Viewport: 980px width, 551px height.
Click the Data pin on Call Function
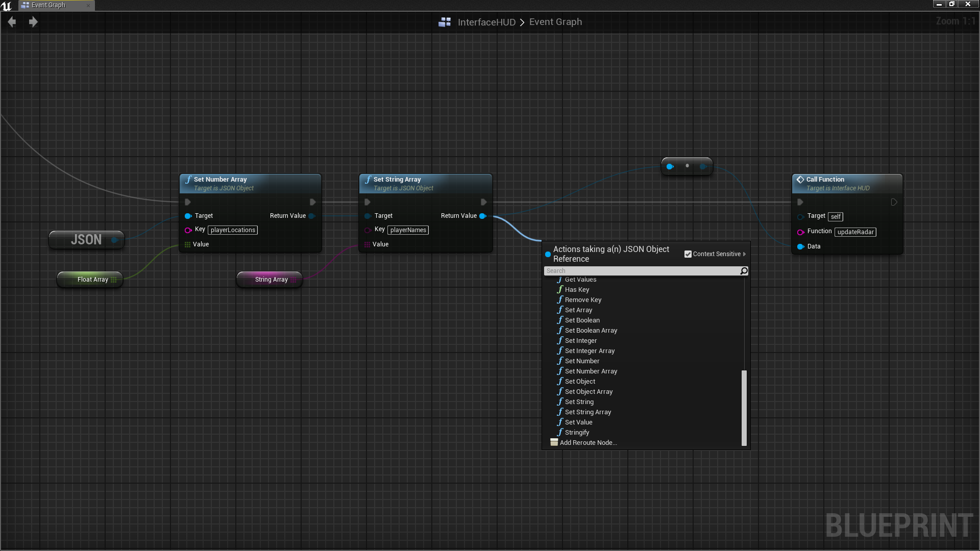point(800,246)
